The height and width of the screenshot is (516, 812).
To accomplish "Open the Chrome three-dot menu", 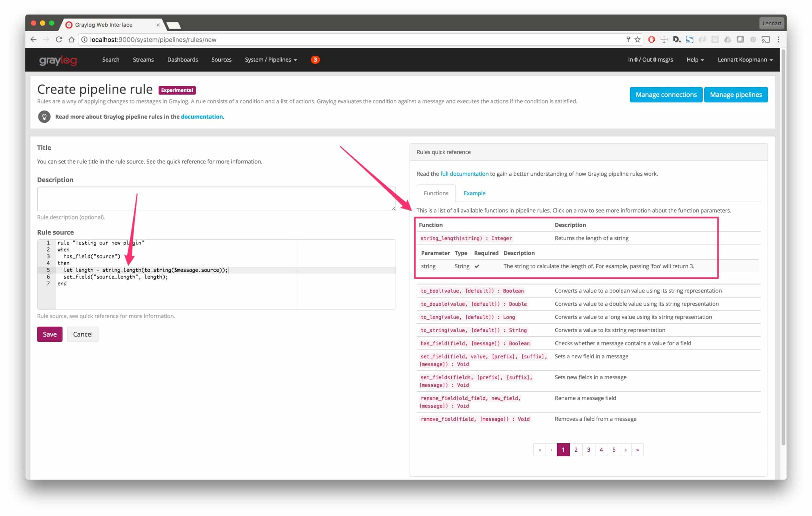I will pyautogui.click(x=778, y=39).
